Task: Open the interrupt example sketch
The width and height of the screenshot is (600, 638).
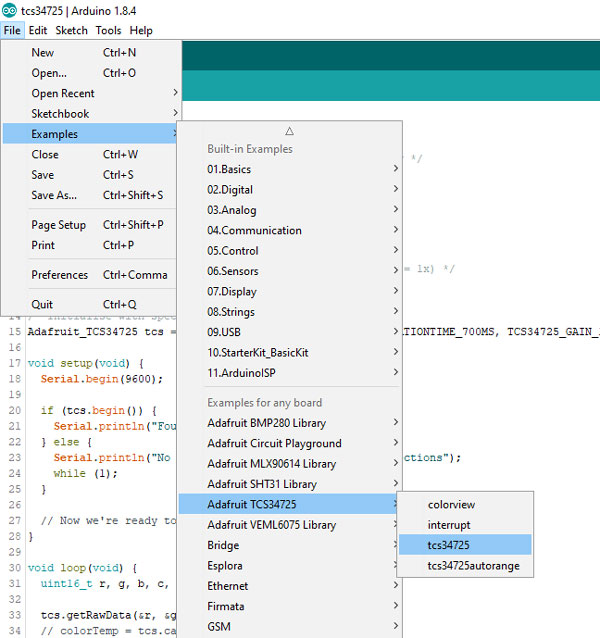Action: click(449, 525)
